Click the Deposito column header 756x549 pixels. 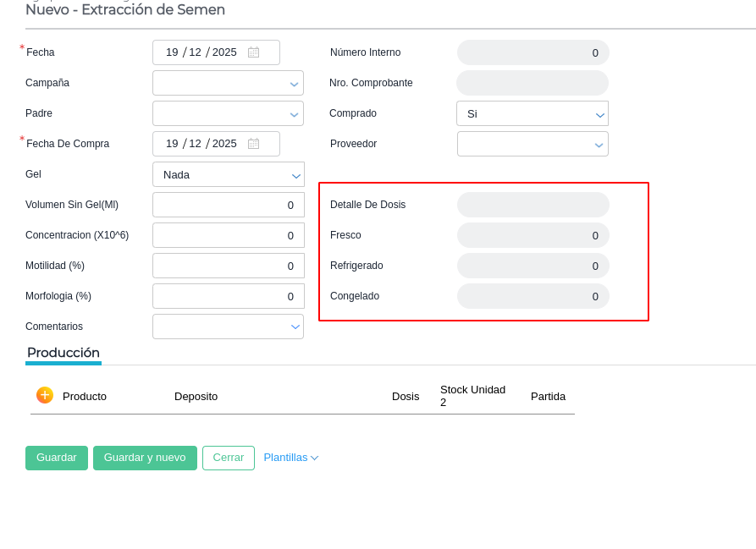pos(196,396)
